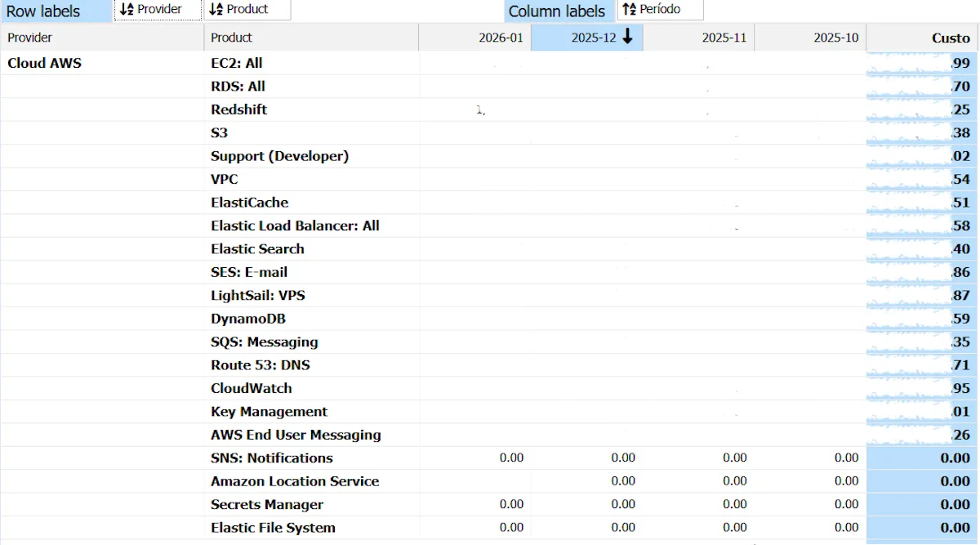
Task: Select the Support (Developer) row
Action: click(279, 156)
